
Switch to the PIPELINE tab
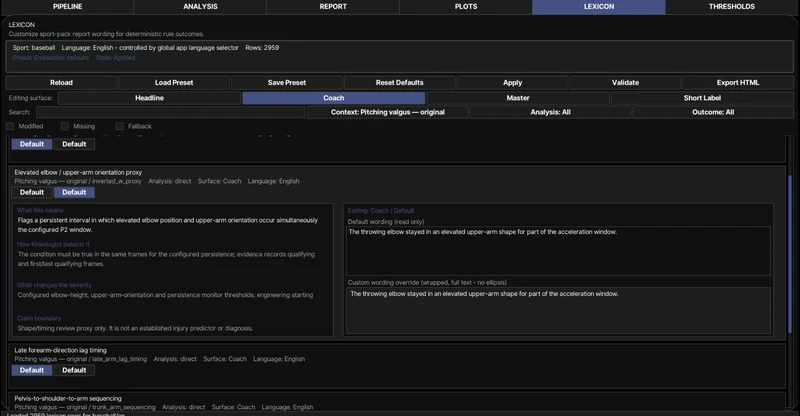tap(67, 7)
